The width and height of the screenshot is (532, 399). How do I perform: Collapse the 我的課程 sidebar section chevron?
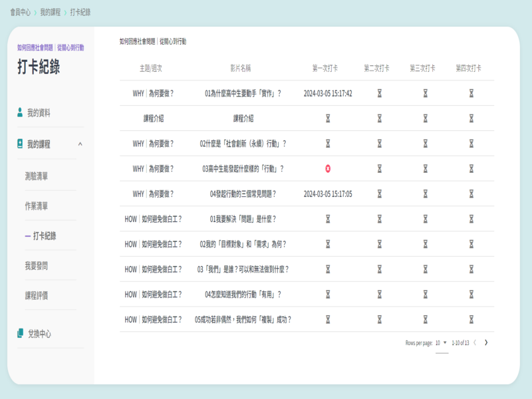tap(80, 144)
